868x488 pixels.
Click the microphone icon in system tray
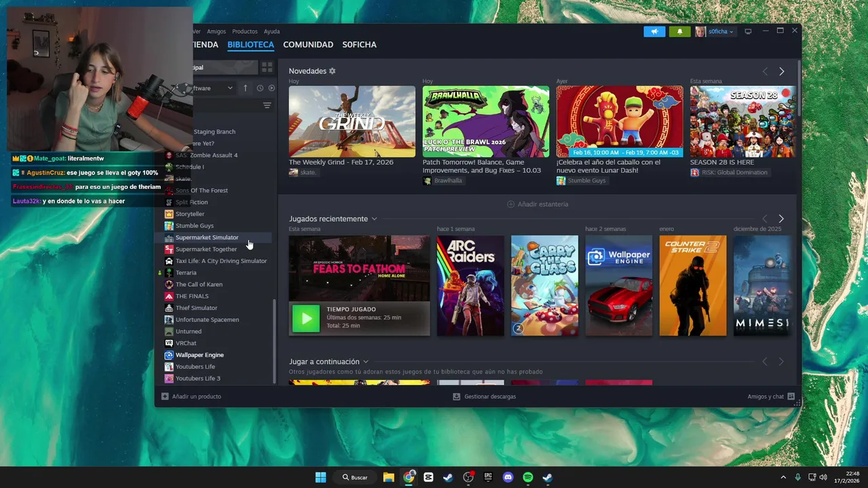pyautogui.click(x=797, y=477)
